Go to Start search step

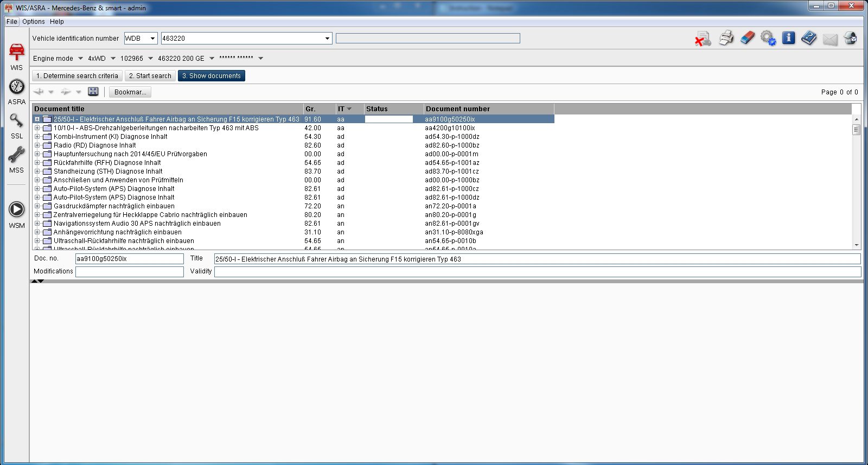click(x=150, y=76)
